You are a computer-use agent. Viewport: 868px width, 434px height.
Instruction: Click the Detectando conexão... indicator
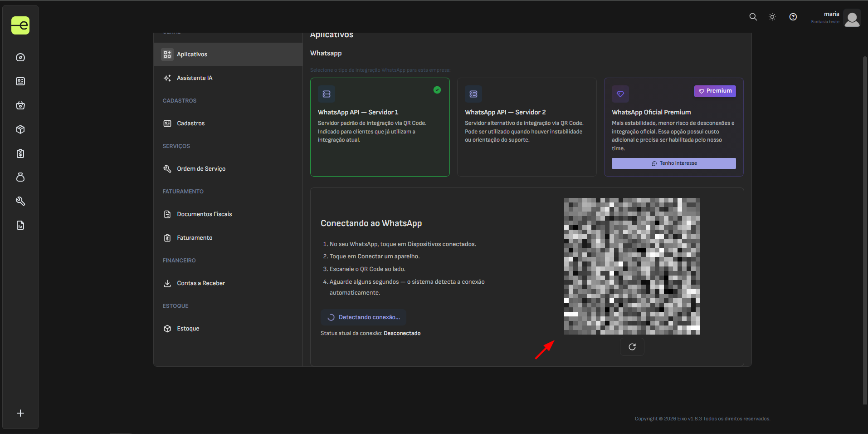click(x=363, y=317)
